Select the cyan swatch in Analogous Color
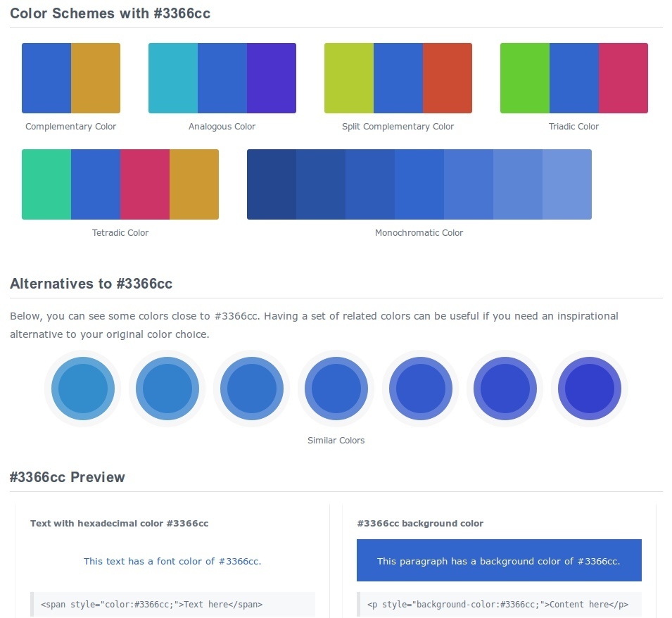672x618 pixels. pos(173,78)
